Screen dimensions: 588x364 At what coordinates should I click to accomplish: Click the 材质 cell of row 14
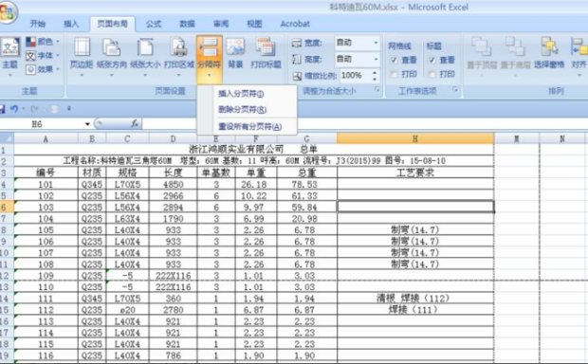(x=92, y=299)
